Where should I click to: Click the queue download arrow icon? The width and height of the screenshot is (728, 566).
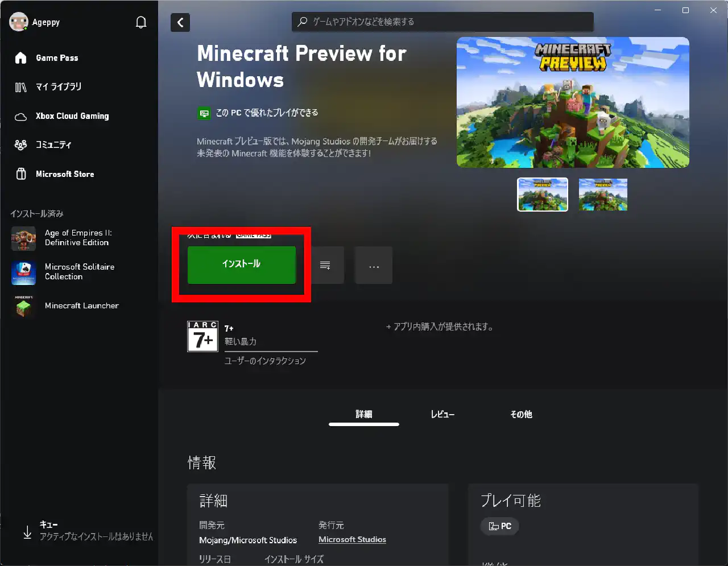[x=27, y=532]
